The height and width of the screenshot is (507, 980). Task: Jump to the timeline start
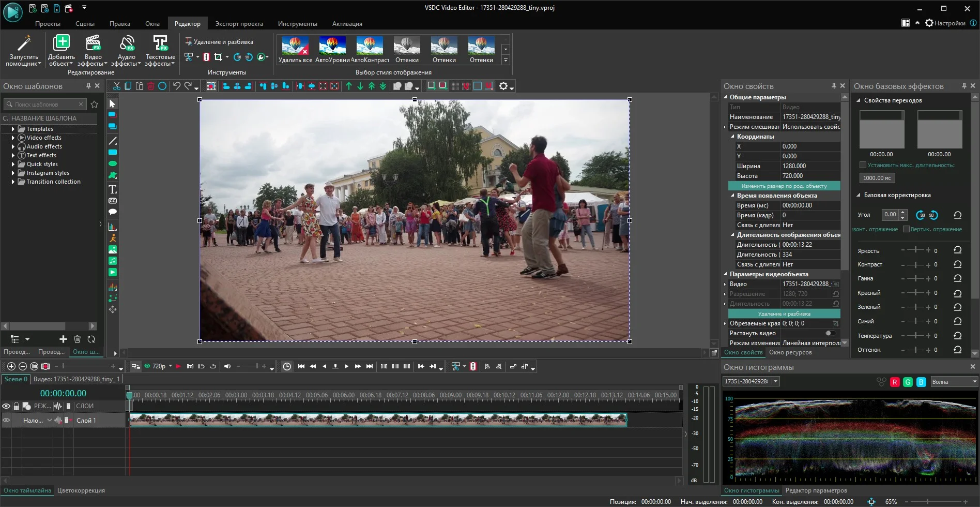coord(301,366)
